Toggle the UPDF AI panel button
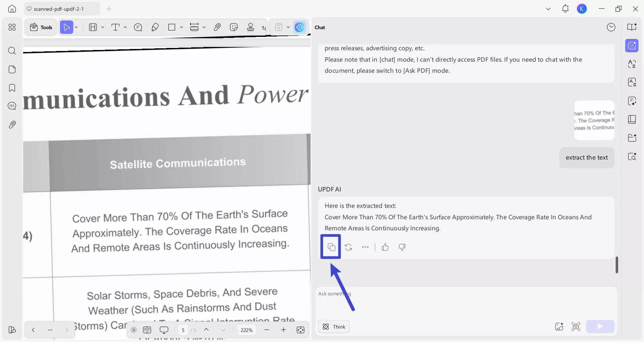This screenshot has height=342, width=644. tap(300, 27)
